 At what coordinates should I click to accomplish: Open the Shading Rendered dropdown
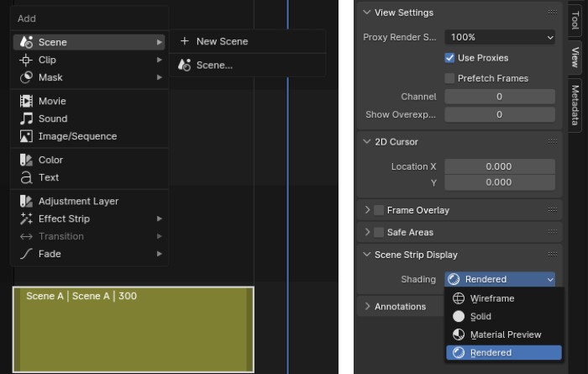click(x=500, y=279)
